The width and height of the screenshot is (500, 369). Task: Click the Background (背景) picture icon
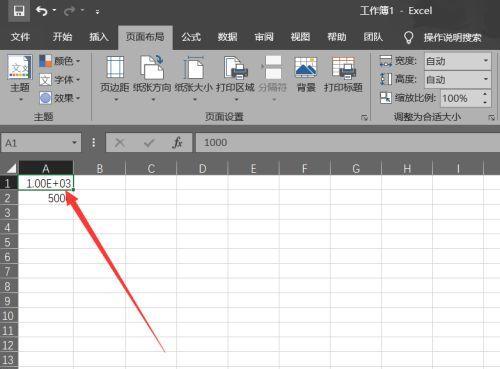[x=306, y=67]
